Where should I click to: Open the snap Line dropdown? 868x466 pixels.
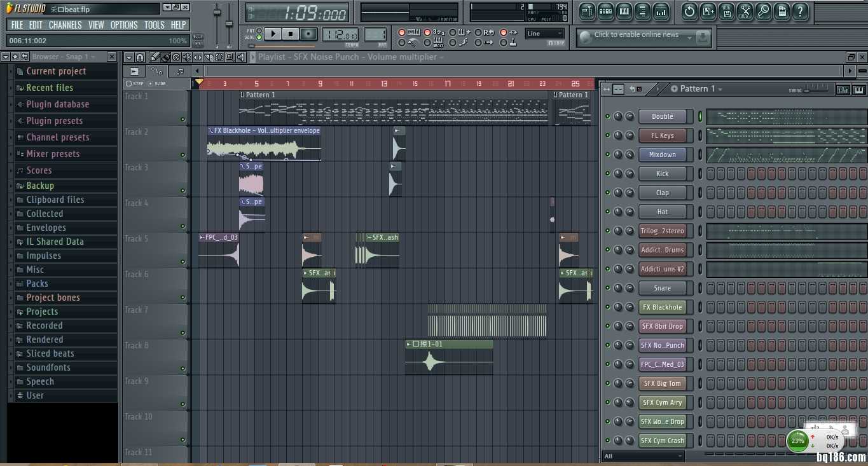[x=544, y=34]
